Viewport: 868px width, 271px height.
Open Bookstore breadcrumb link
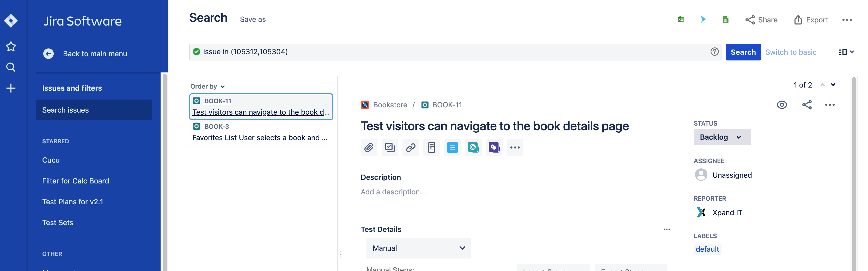[390, 105]
